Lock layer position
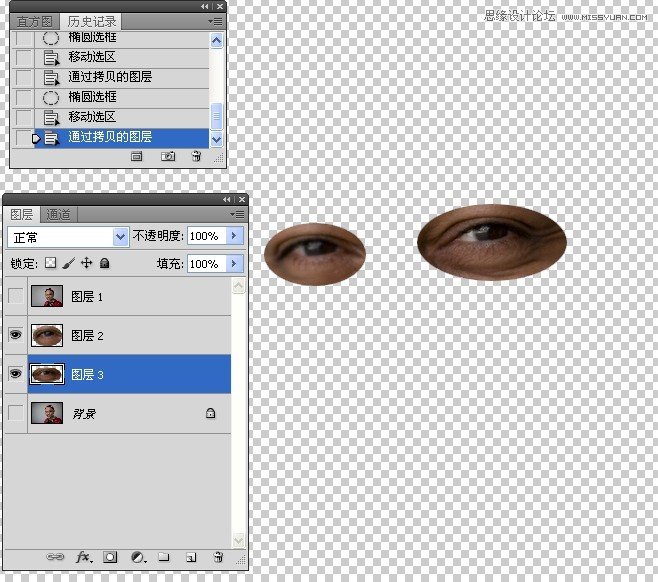The image size is (658, 582). click(x=86, y=263)
